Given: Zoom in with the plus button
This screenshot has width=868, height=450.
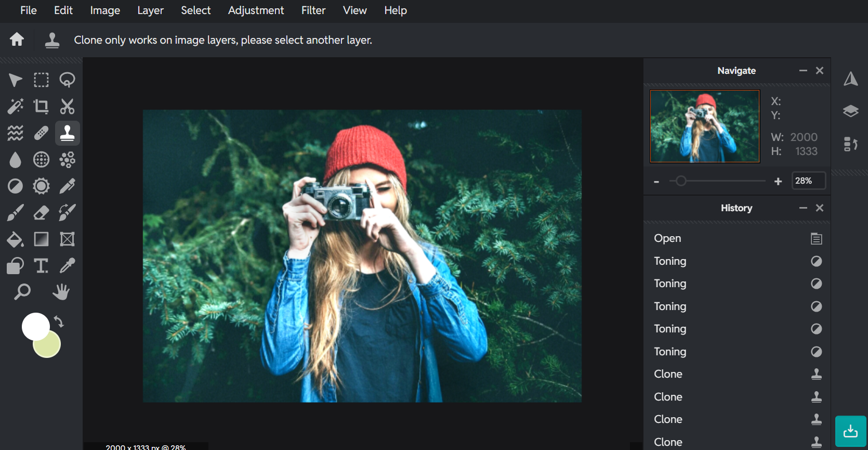Looking at the screenshot, I should pos(778,181).
